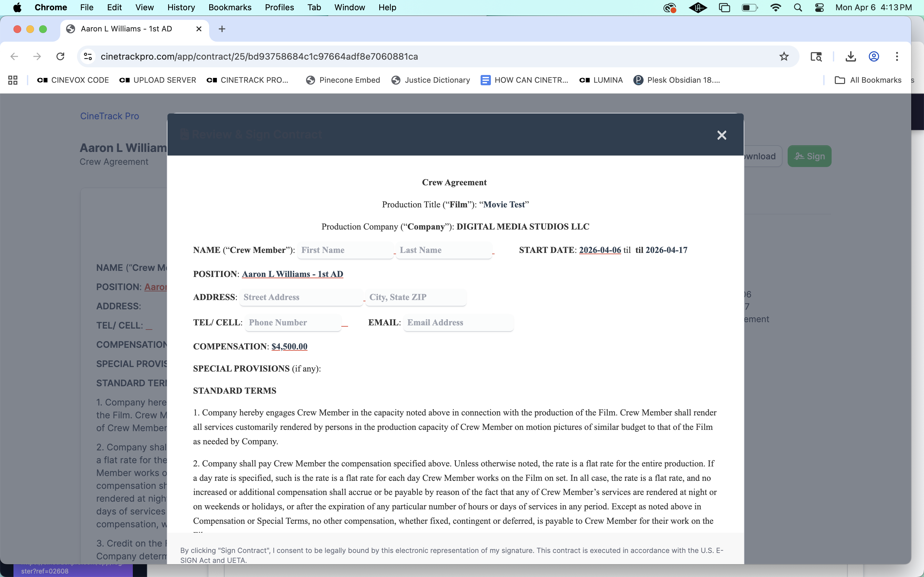Reload the current page
Image resolution: width=924 pixels, height=577 pixels.
tap(61, 56)
